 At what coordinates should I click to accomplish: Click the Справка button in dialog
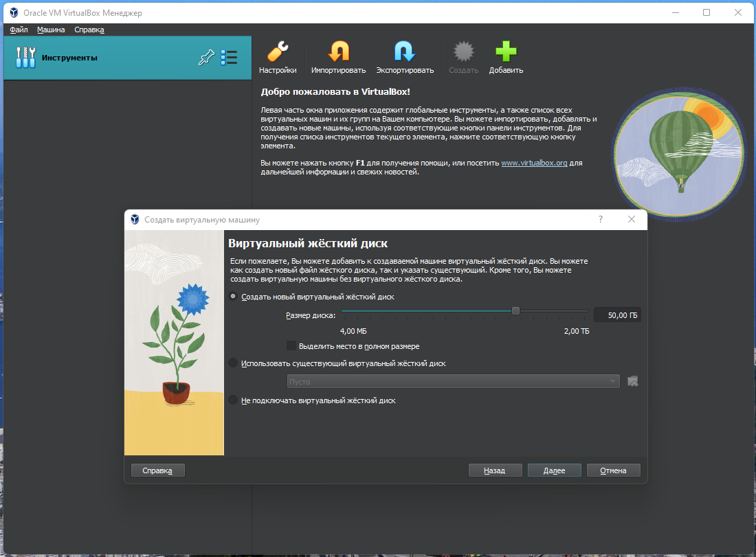pos(157,470)
